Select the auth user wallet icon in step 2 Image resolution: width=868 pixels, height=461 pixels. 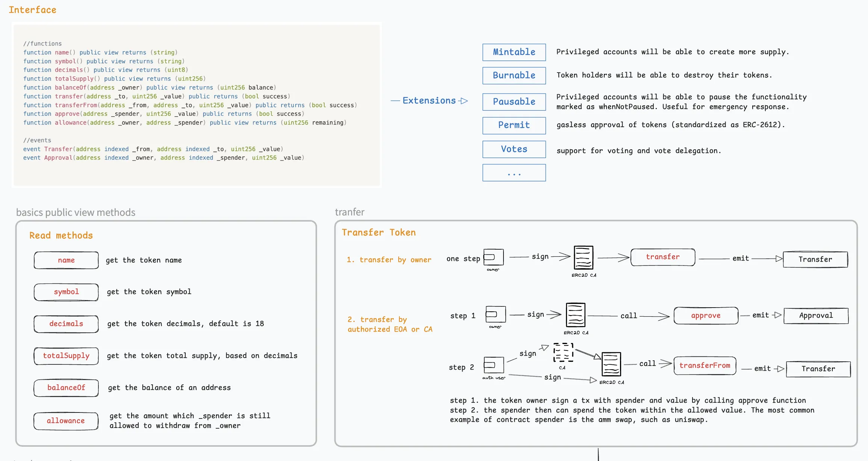(x=493, y=365)
